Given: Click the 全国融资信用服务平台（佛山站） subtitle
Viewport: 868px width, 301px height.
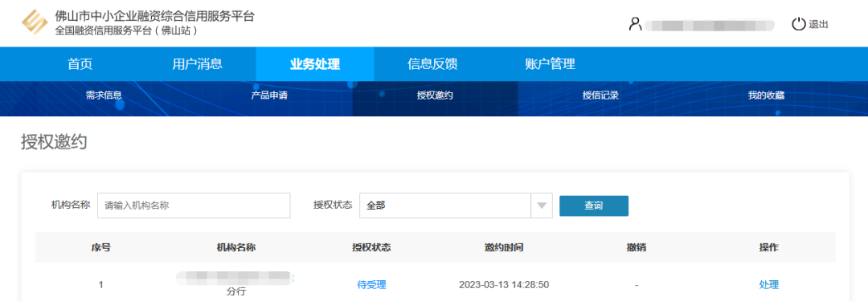Looking at the screenshot, I should pyautogui.click(x=127, y=31).
